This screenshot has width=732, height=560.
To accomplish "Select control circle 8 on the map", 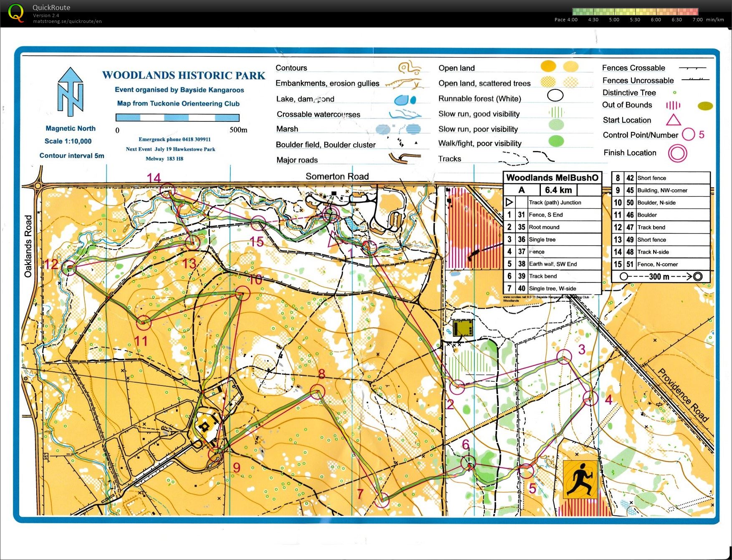I will pyautogui.click(x=317, y=391).
